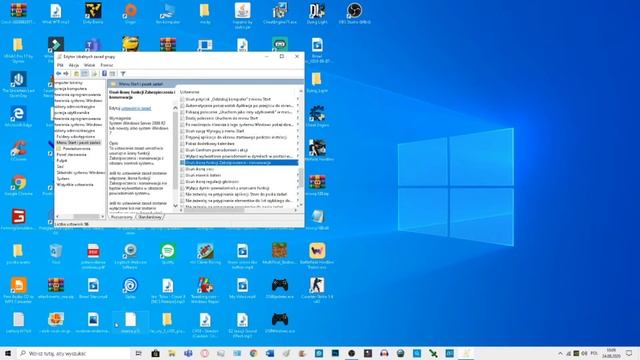640x360 pixels.
Task: Click the description pane scroll-down arrow
Action: (176, 206)
